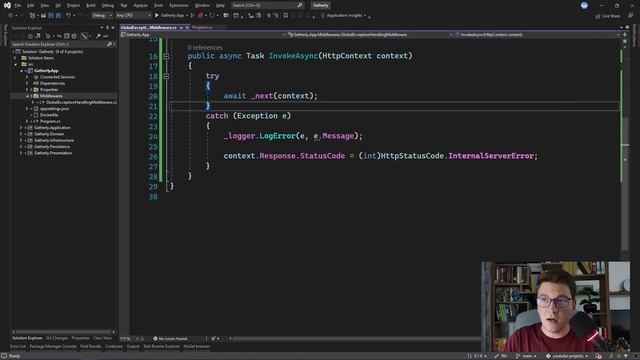The image size is (640, 360).
Task: Open the File menu
Action: 18,5
